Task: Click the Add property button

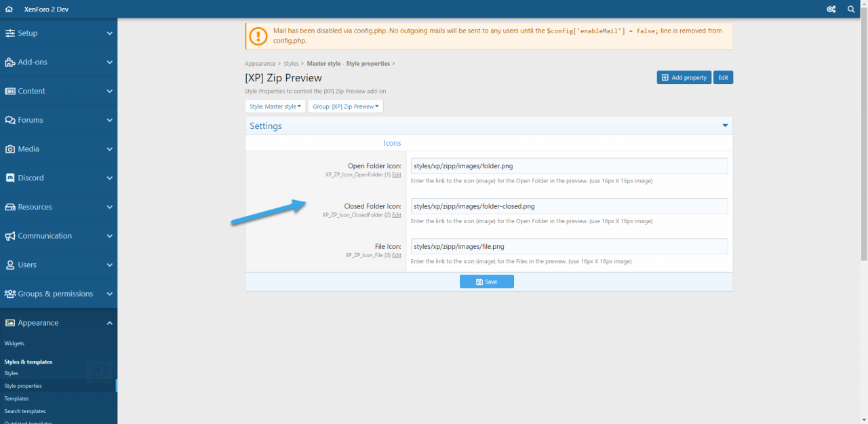Action: 684,77
